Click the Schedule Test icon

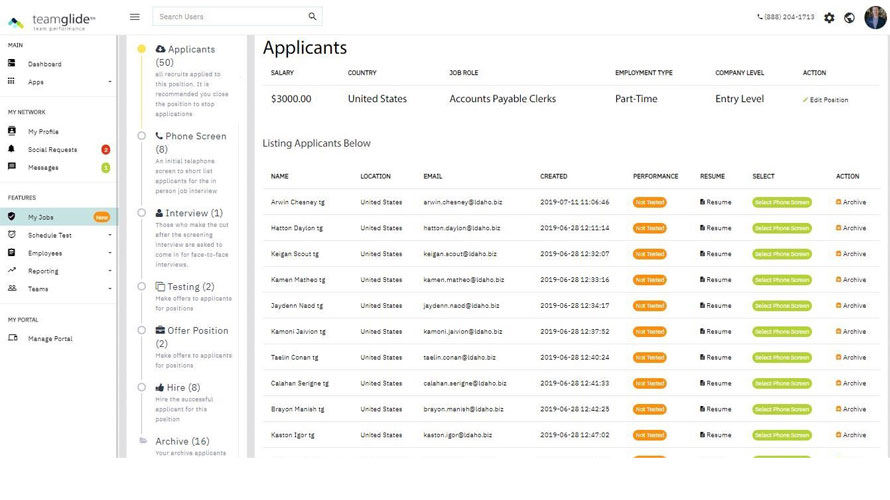tap(11, 234)
